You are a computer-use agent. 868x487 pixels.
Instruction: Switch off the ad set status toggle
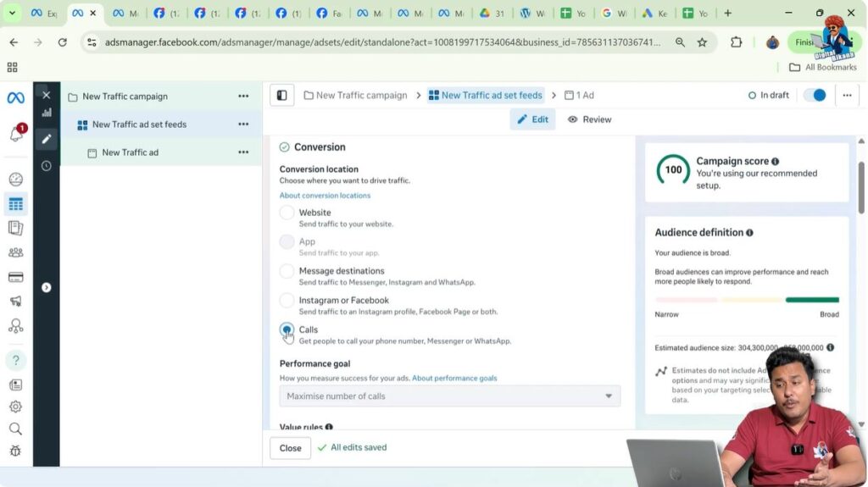click(814, 96)
